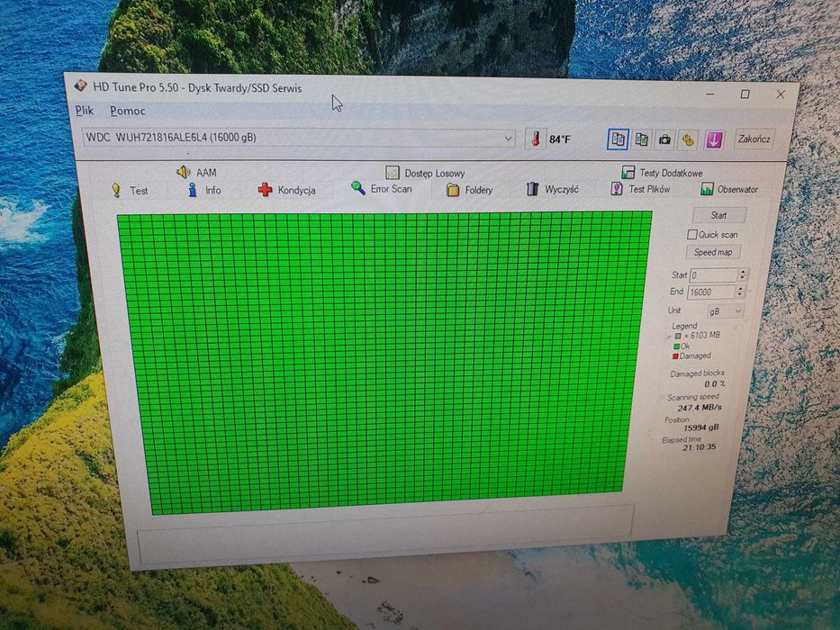Open the Speed map button
This screenshot has height=630, width=840.
[x=713, y=252]
